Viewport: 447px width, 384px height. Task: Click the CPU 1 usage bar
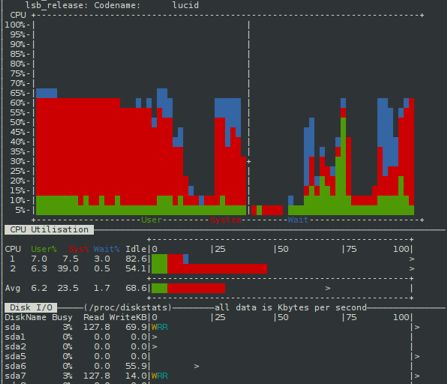coord(170,259)
